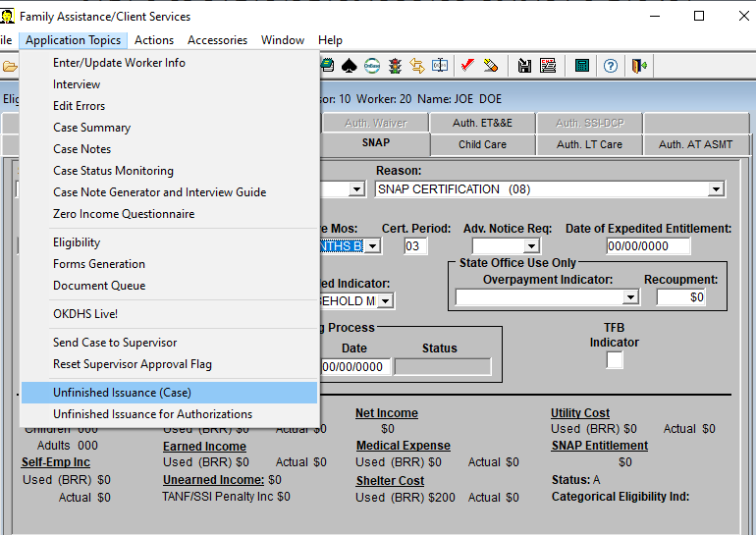
Task: Select Unfinished Issuance for Authorizations
Action: 169,414
